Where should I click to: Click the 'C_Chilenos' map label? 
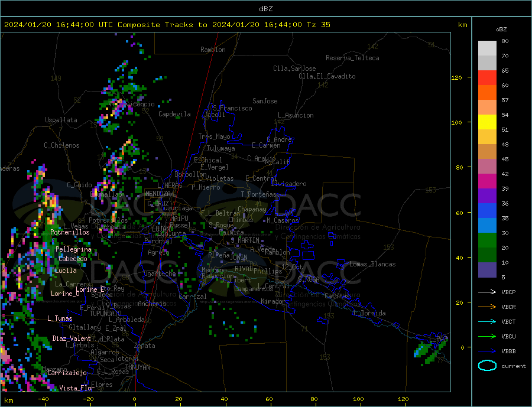point(61,145)
